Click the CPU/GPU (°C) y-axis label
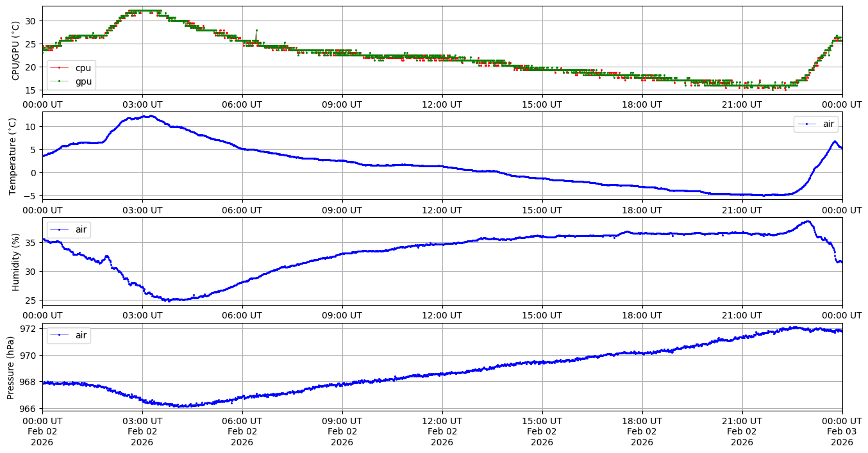868x453 pixels. pyautogui.click(x=16, y=50)
